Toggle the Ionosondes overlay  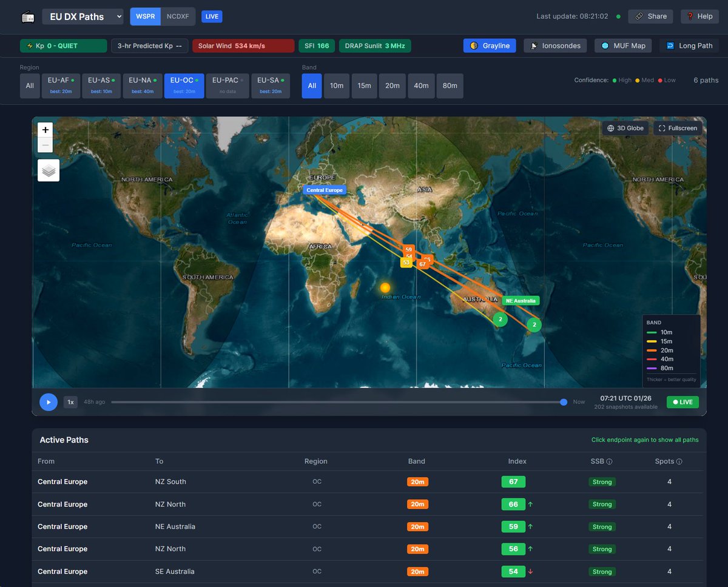click(555, 45)
